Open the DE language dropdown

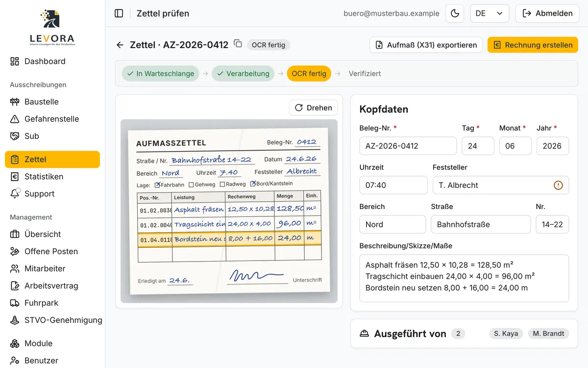(490, 13)
